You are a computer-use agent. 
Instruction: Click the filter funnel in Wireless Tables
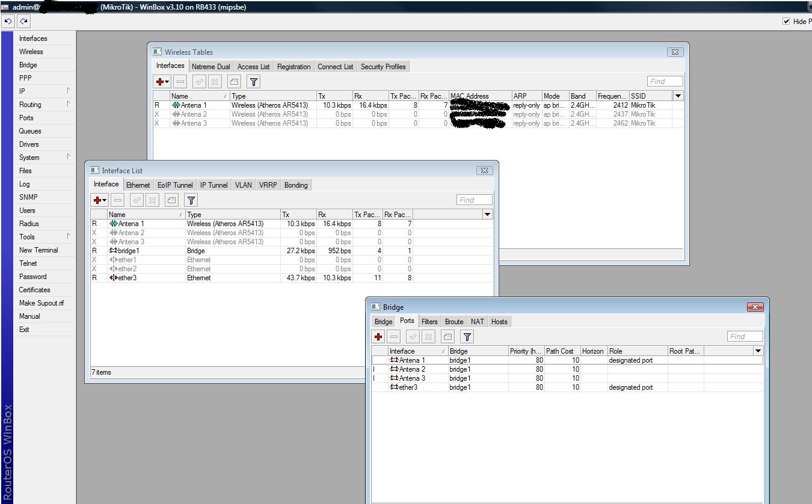pyautogui.click(x=254, y=82)
